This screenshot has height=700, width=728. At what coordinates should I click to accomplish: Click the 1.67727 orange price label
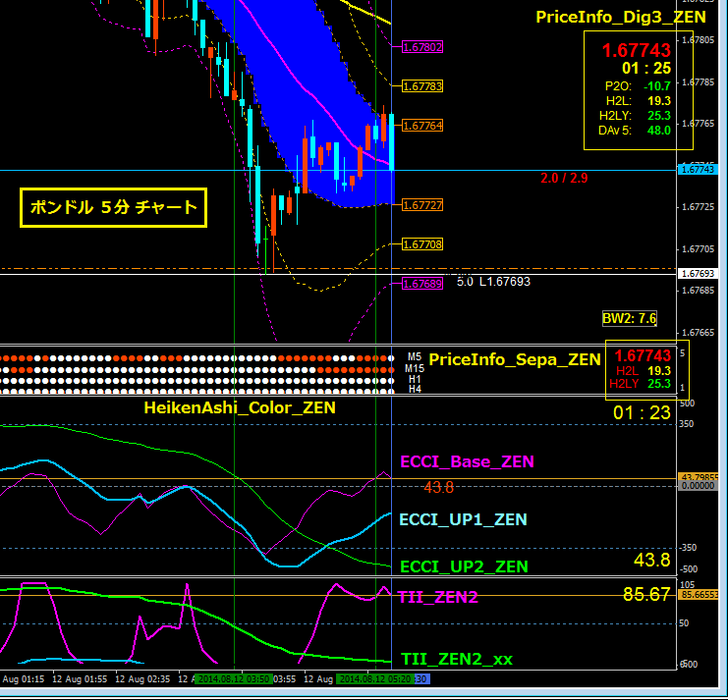click(422, 205)
